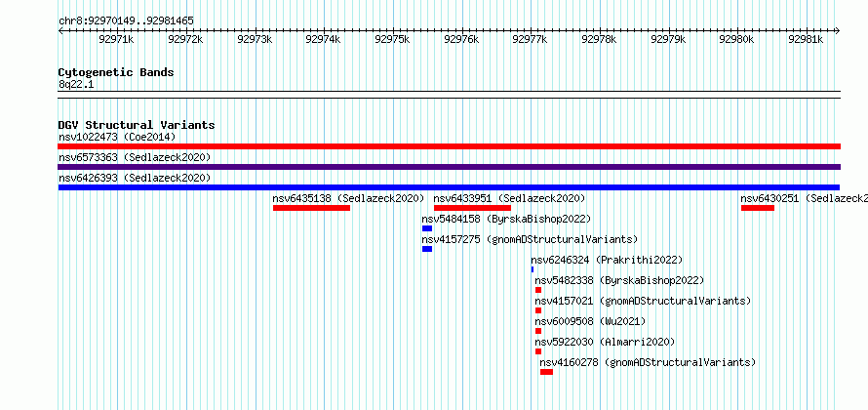Screen dimensions: 868x410
Task: Click the nsv6573363 (Sedlazeck2020) label
Action: pos(135,157)
